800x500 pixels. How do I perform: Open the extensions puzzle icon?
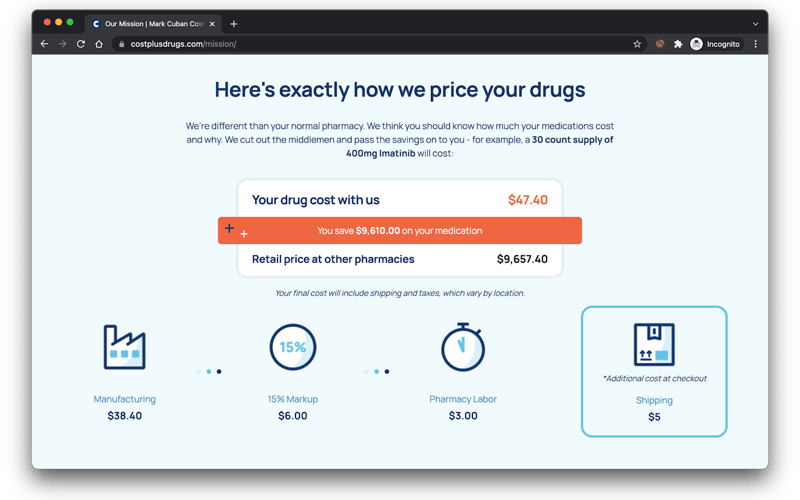(678, 44)
